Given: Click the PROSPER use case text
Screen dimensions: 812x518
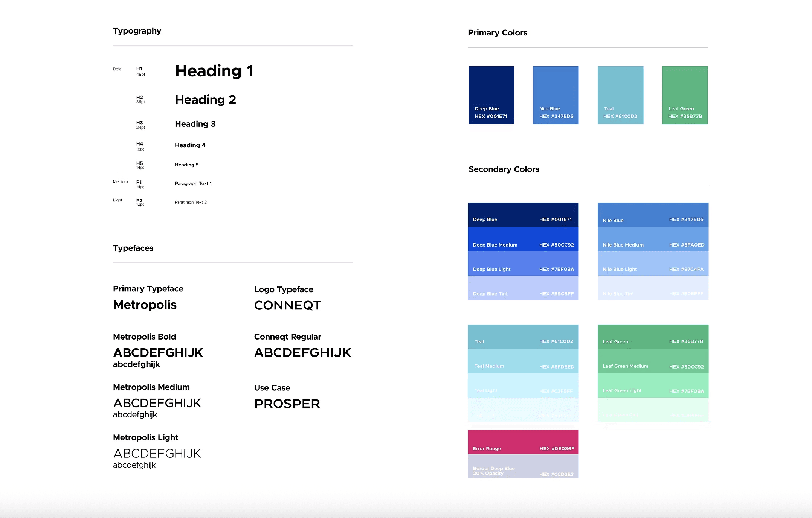Looking at the screenshot, I should (x=287, y=404).
